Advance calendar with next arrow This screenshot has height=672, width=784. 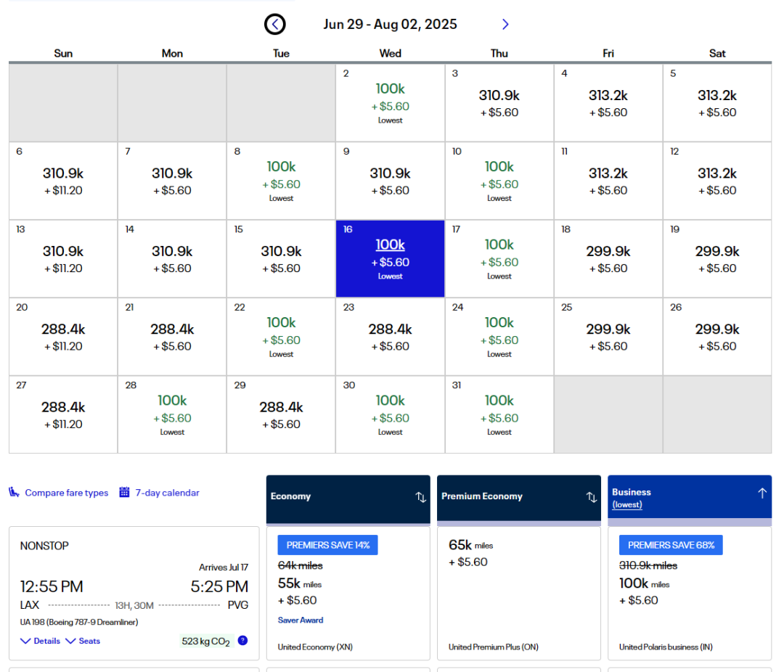(505, 25)
